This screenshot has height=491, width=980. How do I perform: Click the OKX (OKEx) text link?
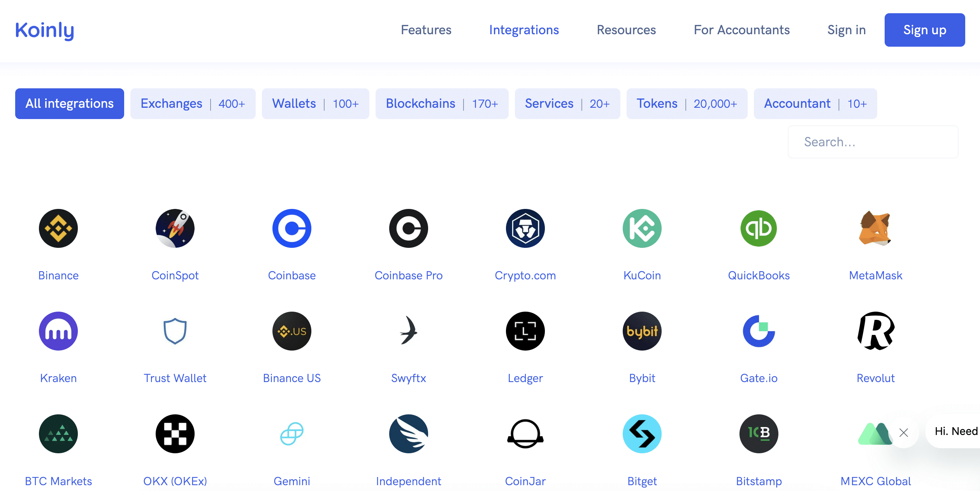tap(175, 481)
